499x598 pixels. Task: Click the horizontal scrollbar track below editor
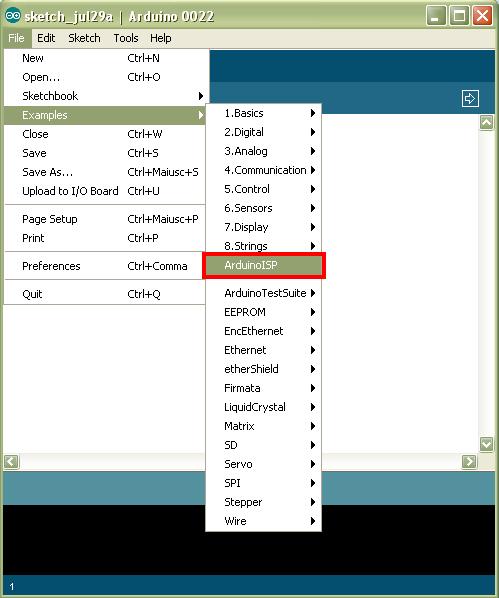392,461
